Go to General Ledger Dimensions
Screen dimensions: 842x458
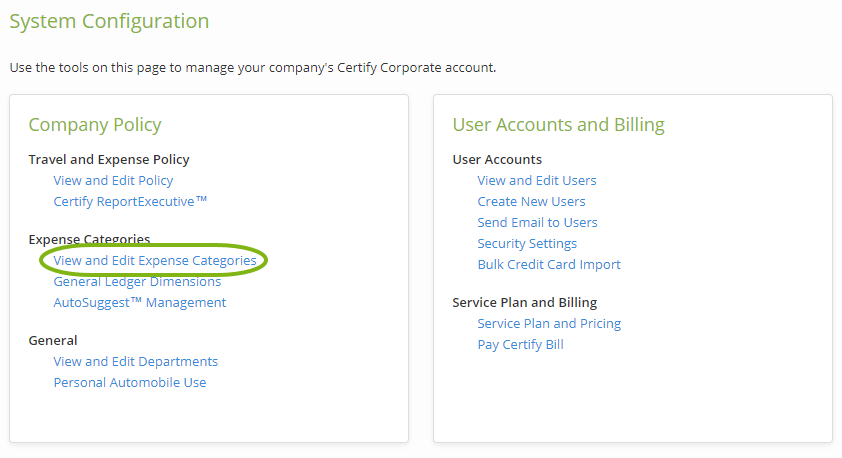click(137, 282)
